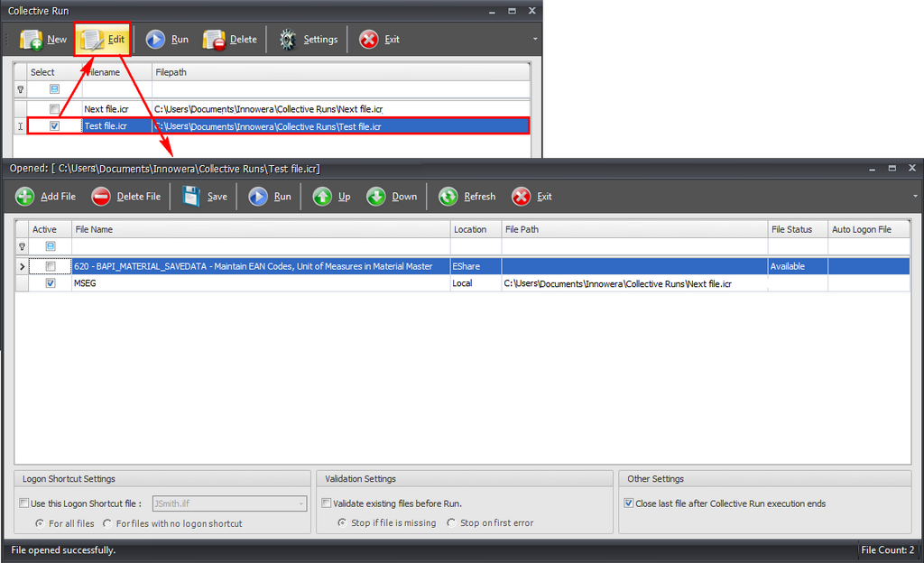924x563 pixels.
Task: Check Active box for 620 BAPI_MATERIAL_SAVEDATA row
Action: click(x=51, y=266)
